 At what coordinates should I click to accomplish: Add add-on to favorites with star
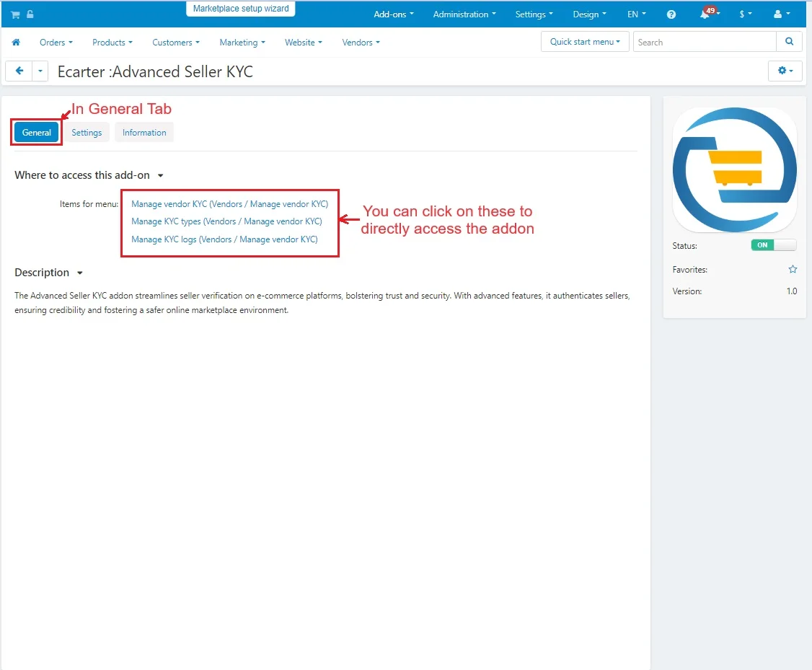click(793, 269)
